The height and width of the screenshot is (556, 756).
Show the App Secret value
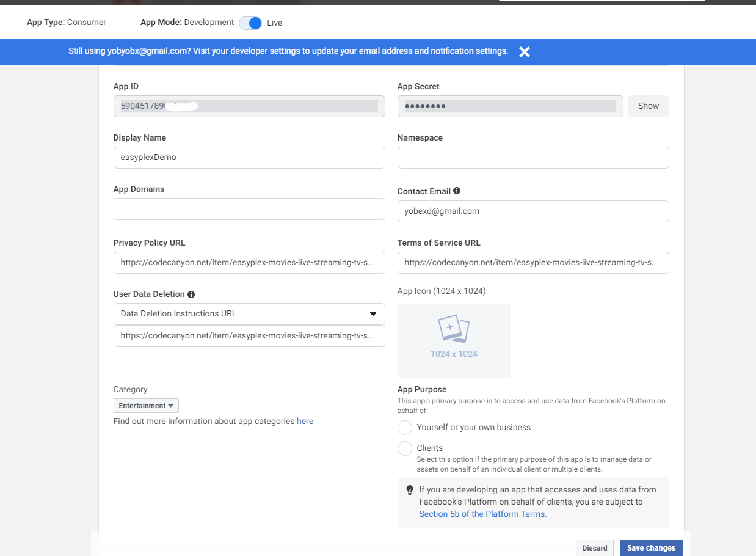click(648, 106)
